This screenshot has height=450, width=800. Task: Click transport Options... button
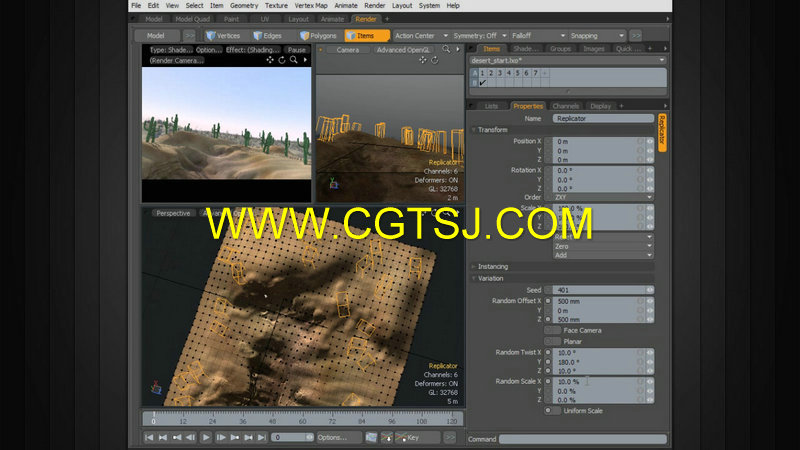[338, 437]
